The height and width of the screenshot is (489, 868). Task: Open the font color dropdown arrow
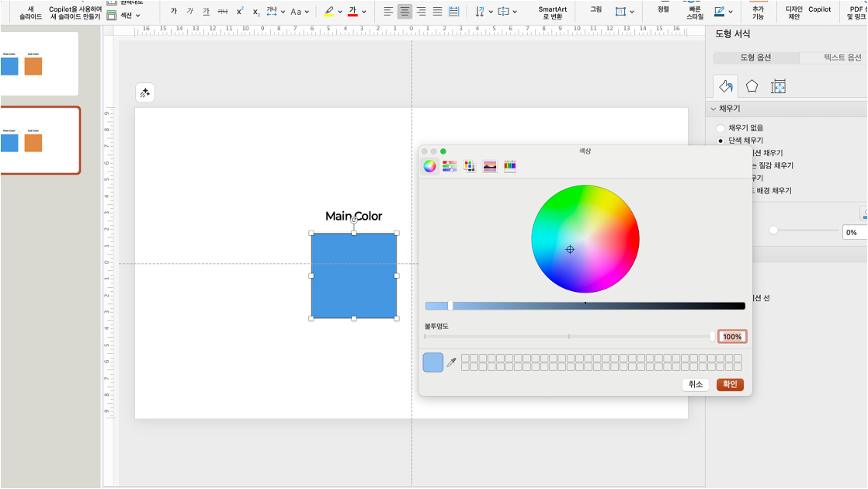365,12
